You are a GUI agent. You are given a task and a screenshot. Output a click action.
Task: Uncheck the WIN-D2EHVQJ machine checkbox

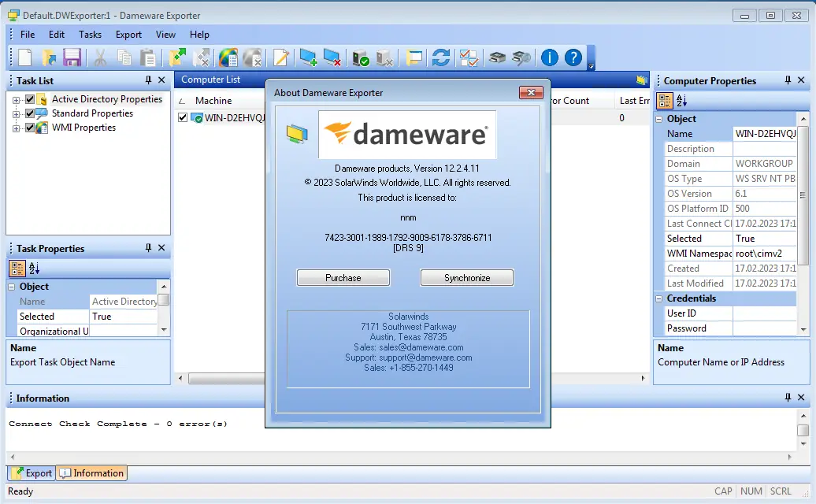[184, 117]
